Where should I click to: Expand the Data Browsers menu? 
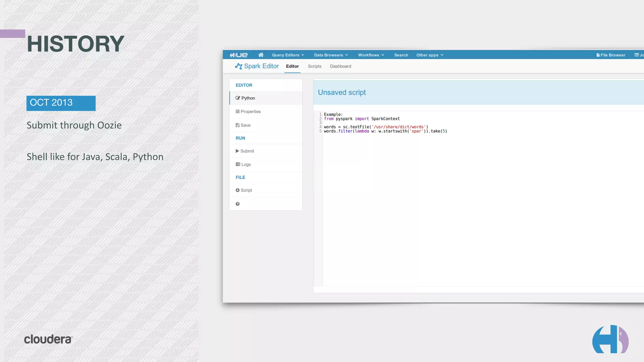[331, 55]
